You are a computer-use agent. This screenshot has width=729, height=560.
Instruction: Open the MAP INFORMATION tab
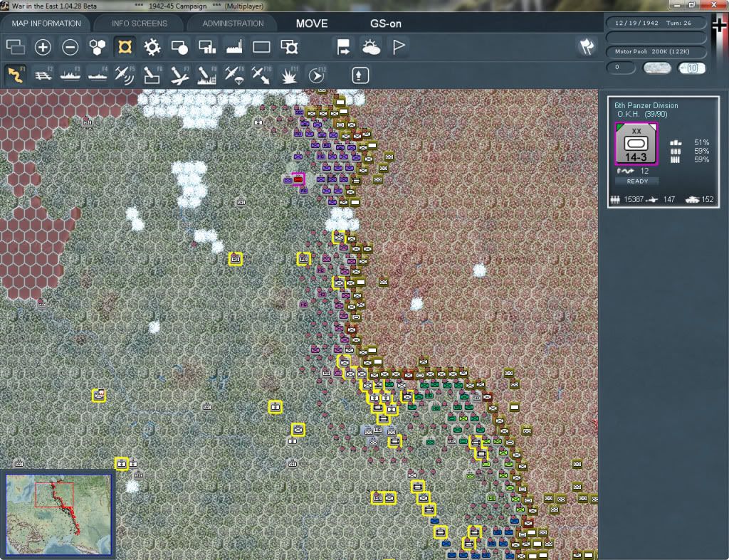46,23
